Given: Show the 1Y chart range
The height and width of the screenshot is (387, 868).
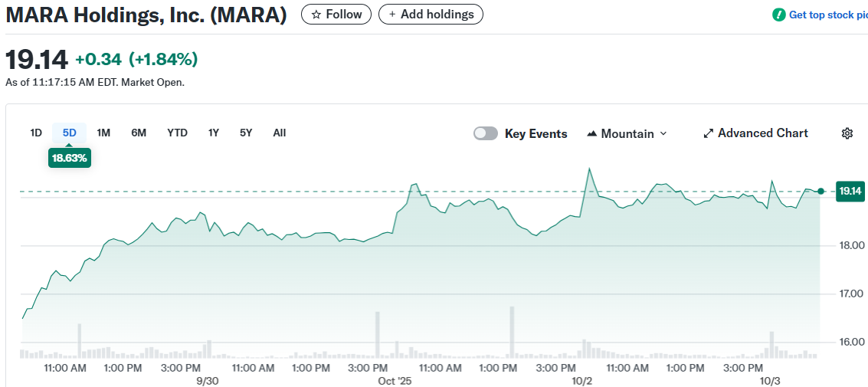Looking at the screenshot, I should [214, 133].
